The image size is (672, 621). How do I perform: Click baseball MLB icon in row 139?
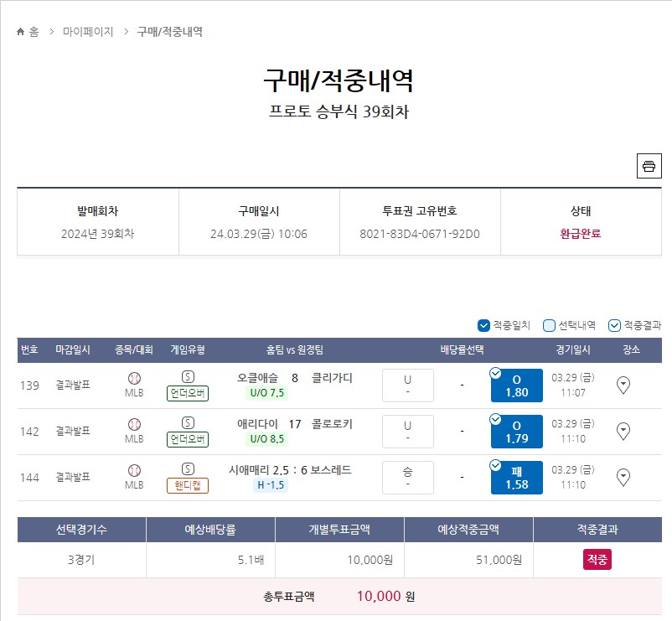[134, 379]
